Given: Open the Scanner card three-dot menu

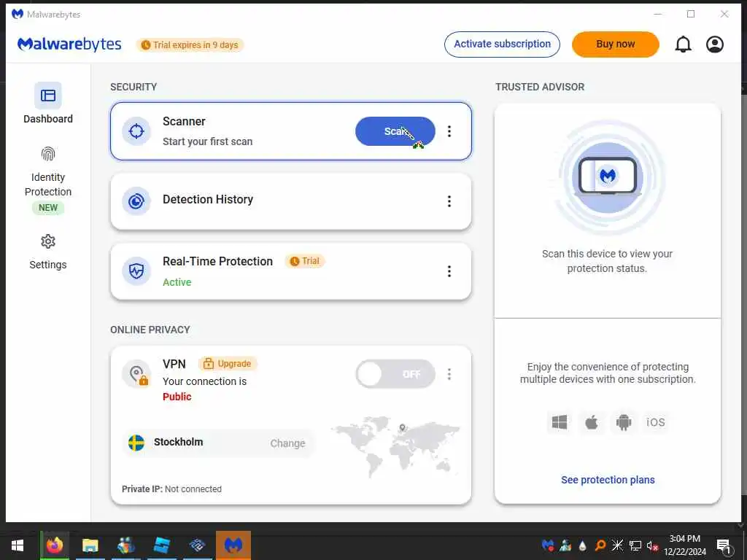Looking at the screenshot, I should click(449, 131).
